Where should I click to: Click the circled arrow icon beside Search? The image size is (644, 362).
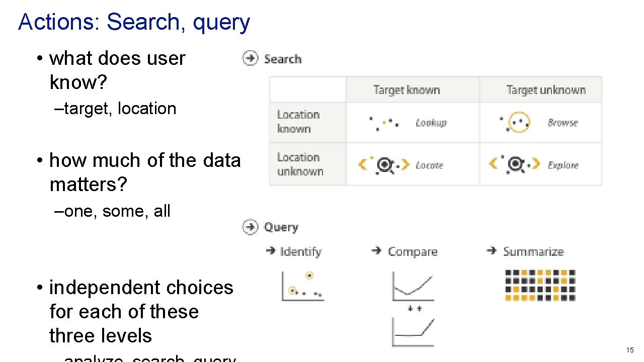250,58
